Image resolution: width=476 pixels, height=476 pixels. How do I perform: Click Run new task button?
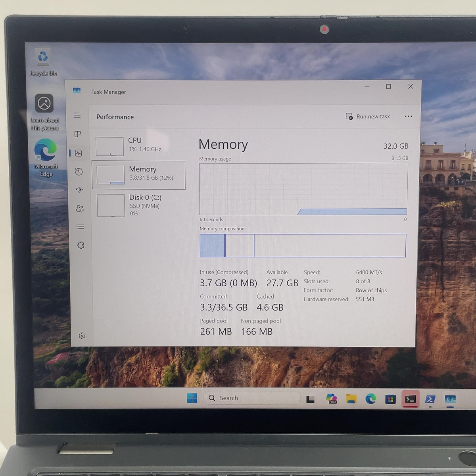368,116
